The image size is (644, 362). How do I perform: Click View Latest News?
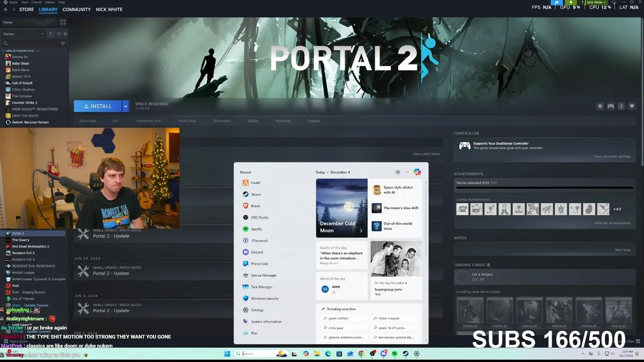[x=427, y=154]
